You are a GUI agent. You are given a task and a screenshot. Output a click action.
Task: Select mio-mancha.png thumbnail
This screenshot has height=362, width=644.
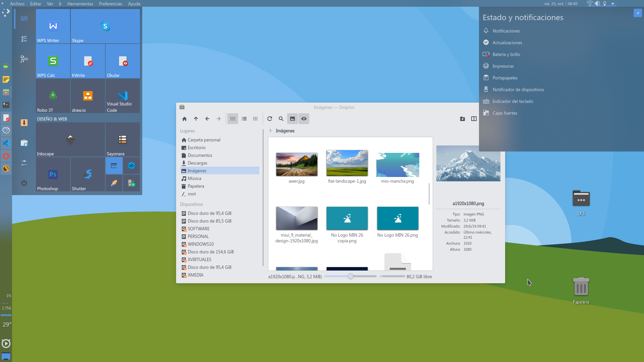398,165
